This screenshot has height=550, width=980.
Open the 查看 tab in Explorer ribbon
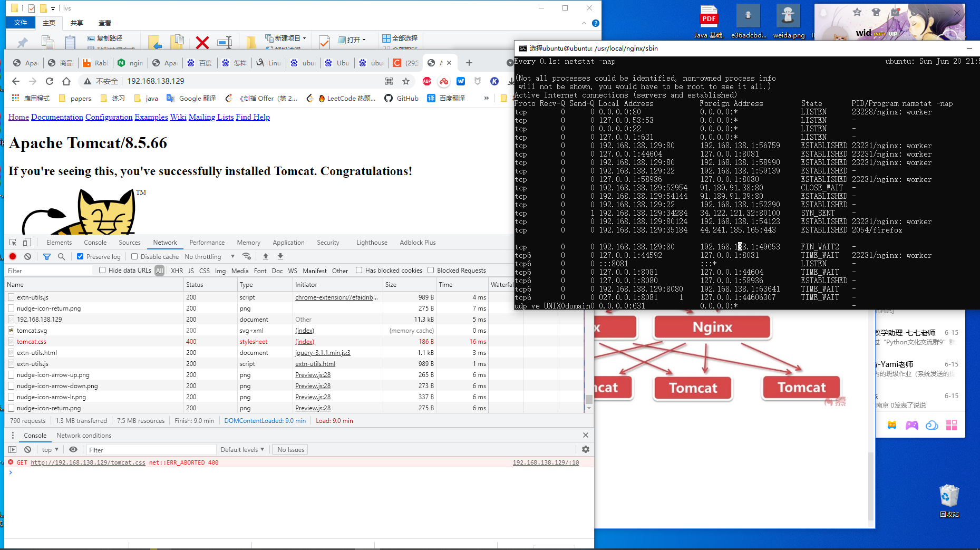[x=105, y=23]
